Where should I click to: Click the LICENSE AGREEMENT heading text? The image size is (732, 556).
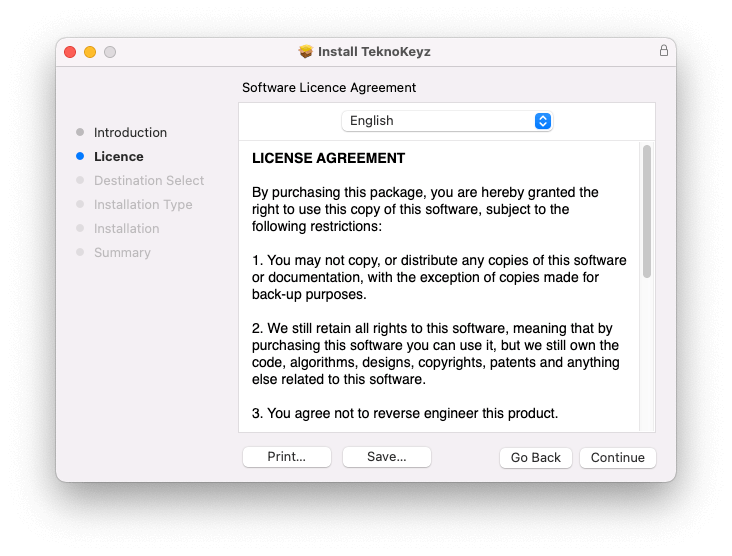tap(328, 158)
